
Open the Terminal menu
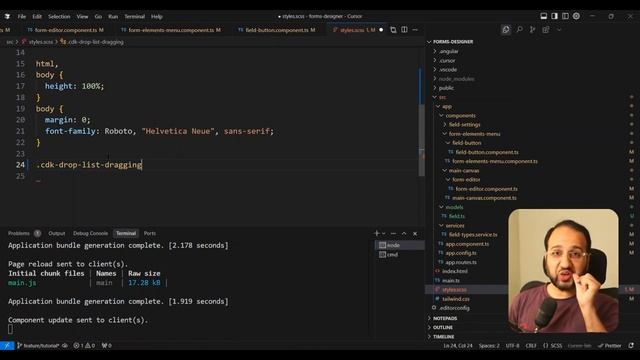(135, 16)
